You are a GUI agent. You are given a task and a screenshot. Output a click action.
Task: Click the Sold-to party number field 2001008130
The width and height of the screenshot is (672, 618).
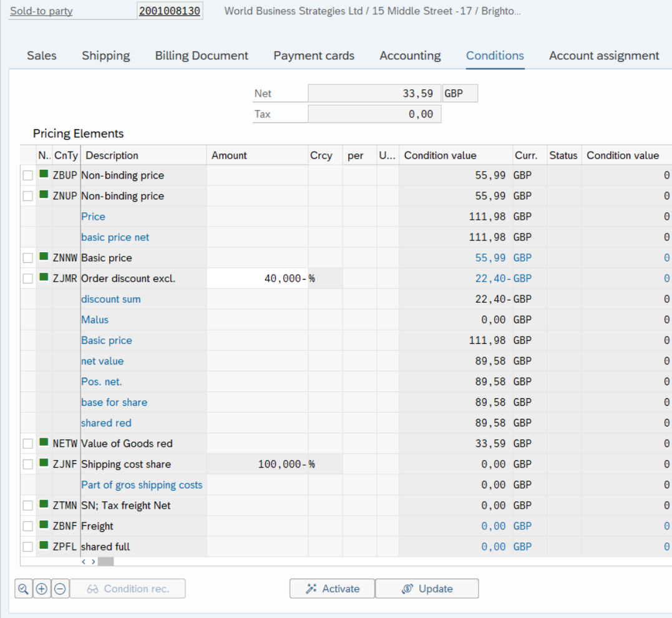[170, 11]
